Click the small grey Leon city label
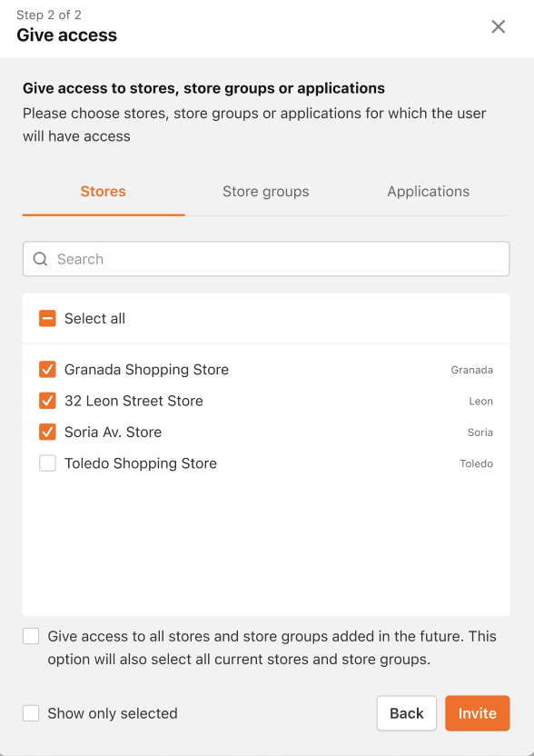The height and width of the screenshot is (756, 534). [x=480, y=401]
